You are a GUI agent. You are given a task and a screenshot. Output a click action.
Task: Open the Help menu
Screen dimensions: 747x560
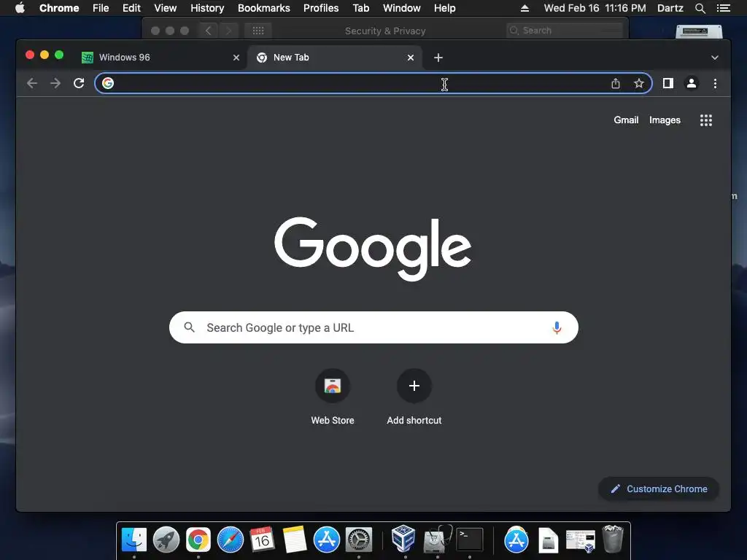click(444, 8)
